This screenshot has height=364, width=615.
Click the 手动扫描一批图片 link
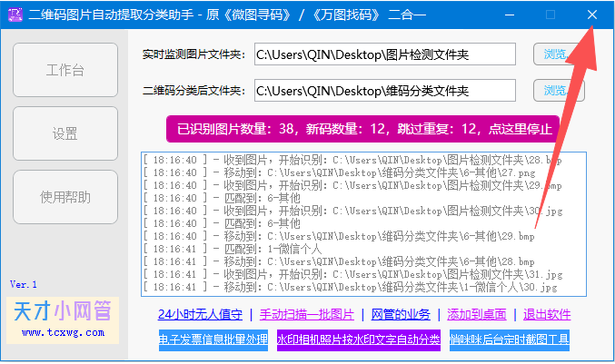307,315
